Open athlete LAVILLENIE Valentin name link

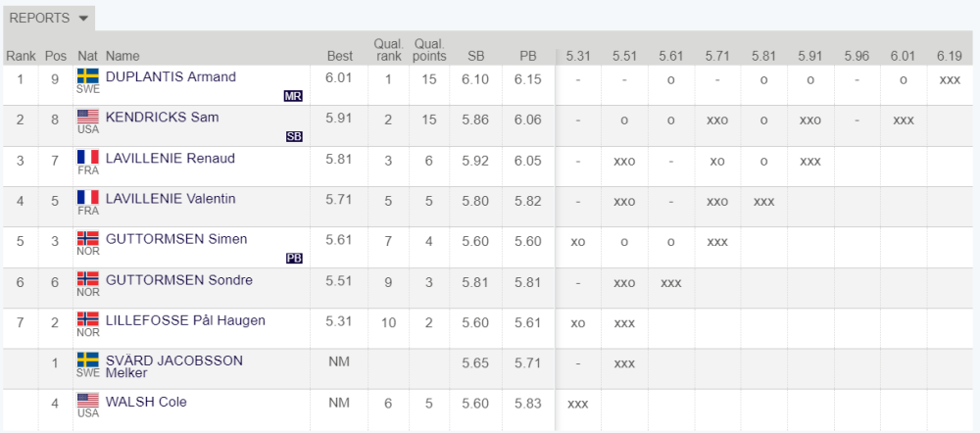171,199
